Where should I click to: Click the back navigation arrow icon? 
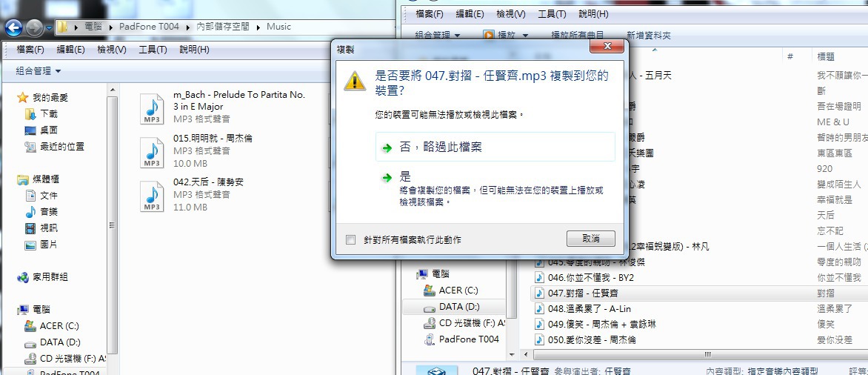point(13,27)
